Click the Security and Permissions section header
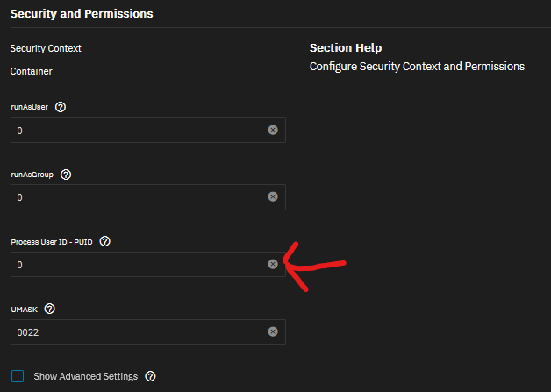 click(81, 14)
